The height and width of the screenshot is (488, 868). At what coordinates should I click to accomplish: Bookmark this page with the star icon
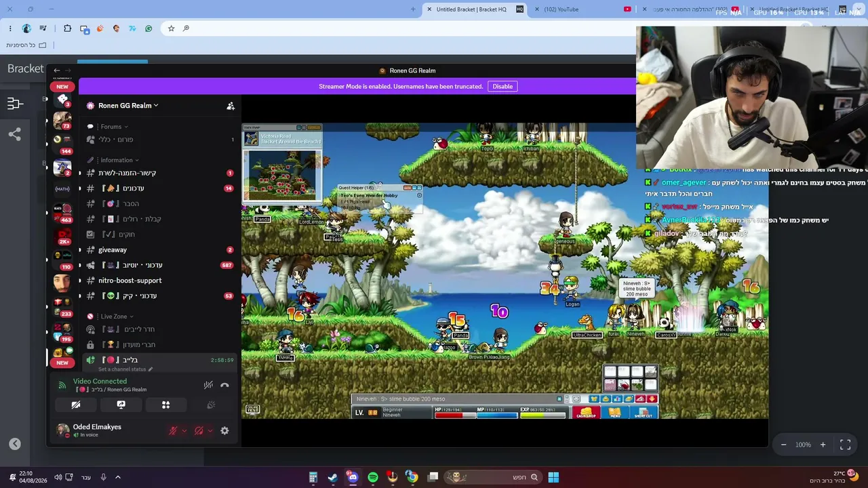[x=171, y=28]
